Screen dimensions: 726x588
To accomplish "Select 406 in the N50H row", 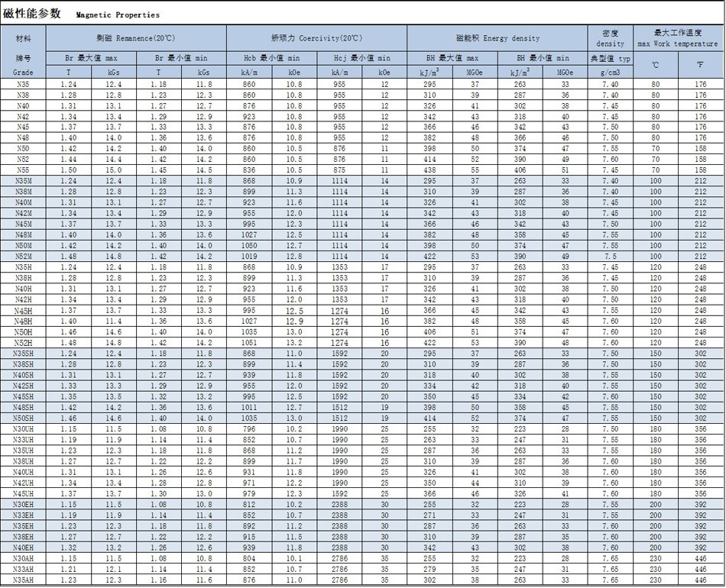I will coord(429,331).
